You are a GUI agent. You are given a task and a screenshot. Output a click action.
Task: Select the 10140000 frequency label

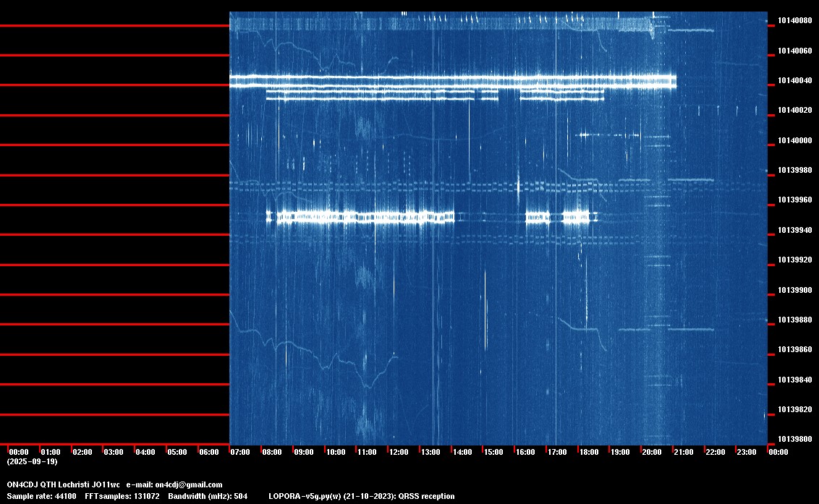[x=795, y=140]
